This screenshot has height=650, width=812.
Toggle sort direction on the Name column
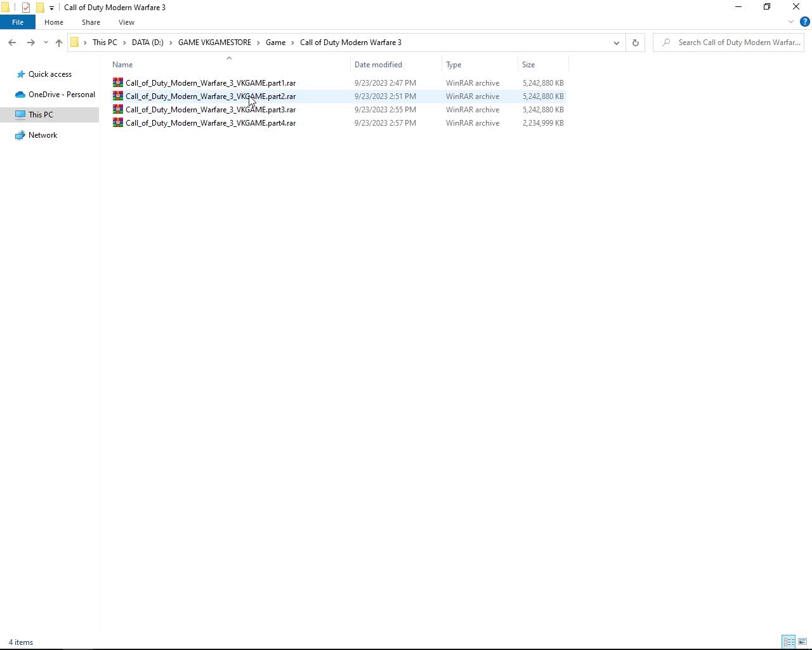(x=229, y=59)
